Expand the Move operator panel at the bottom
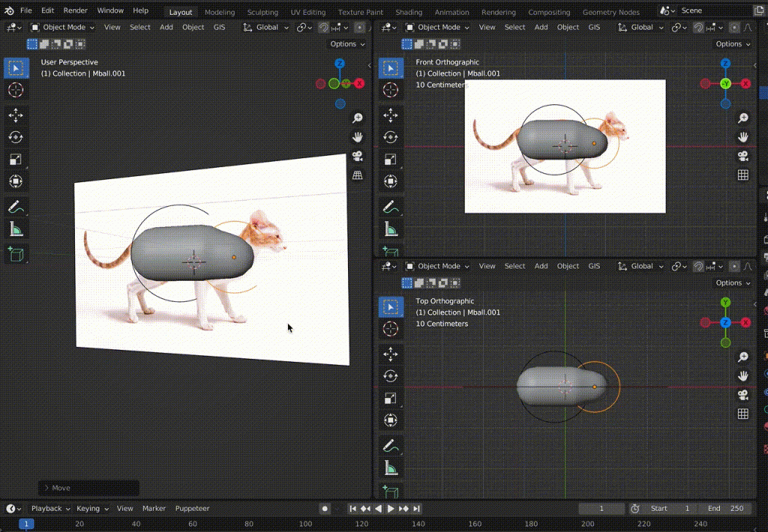Viewport: 768px width, 532px height. (88, 487)
